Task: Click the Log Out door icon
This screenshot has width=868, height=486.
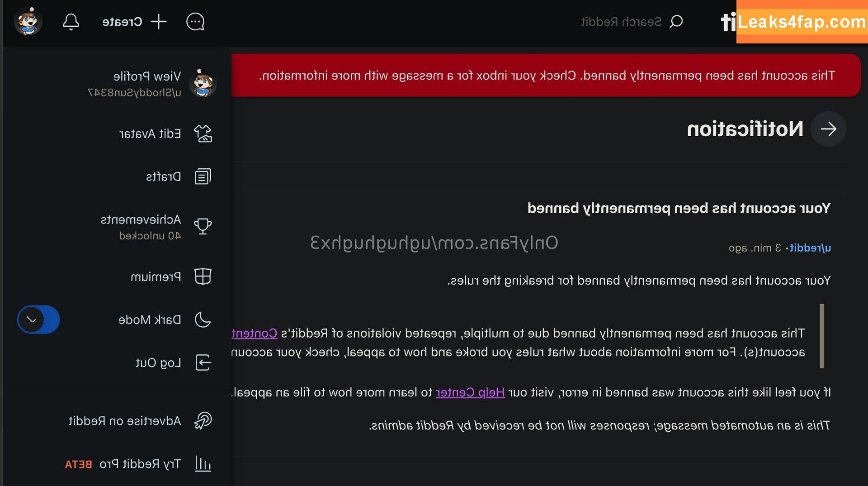Action: pos(203,362)
